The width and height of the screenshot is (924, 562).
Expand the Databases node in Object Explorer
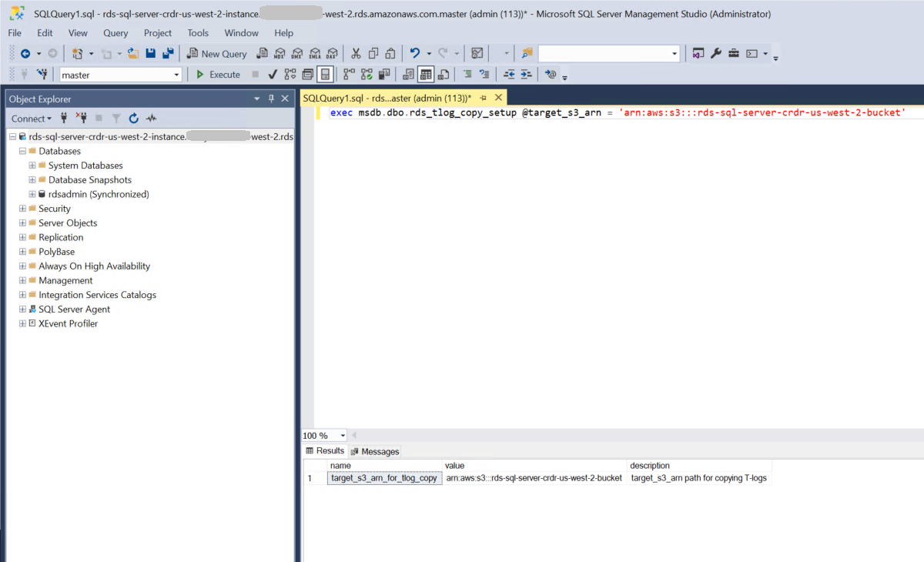[22, 151]
